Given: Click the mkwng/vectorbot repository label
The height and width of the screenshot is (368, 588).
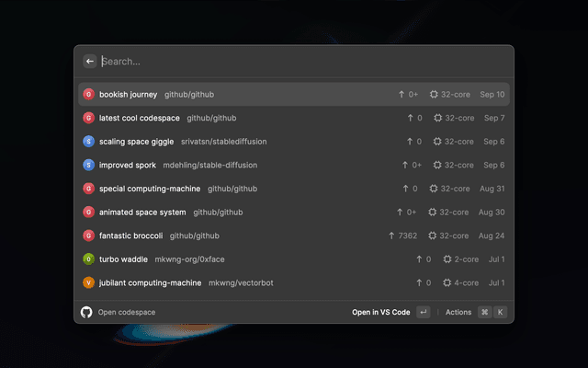Looking at the screenshot, I should point(241,282).
